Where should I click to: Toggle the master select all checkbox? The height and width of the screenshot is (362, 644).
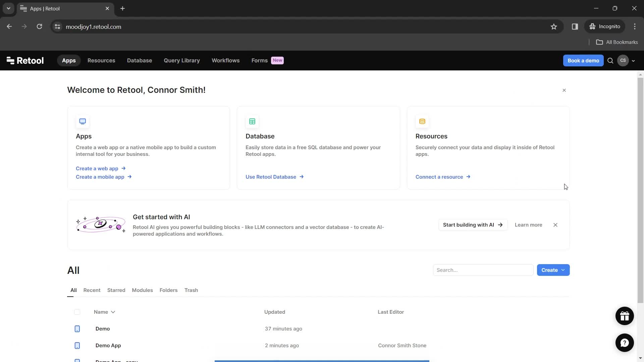(x=77, y=312)
